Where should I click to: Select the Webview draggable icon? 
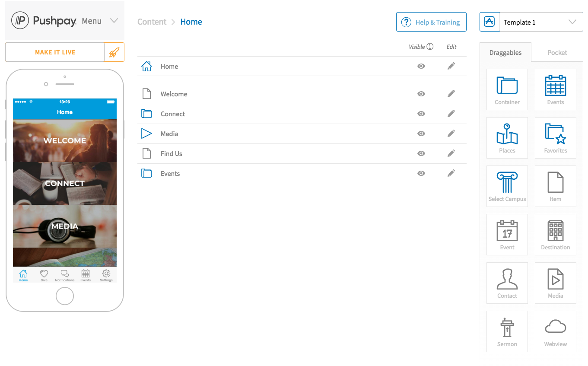click(x=555, y=331)
